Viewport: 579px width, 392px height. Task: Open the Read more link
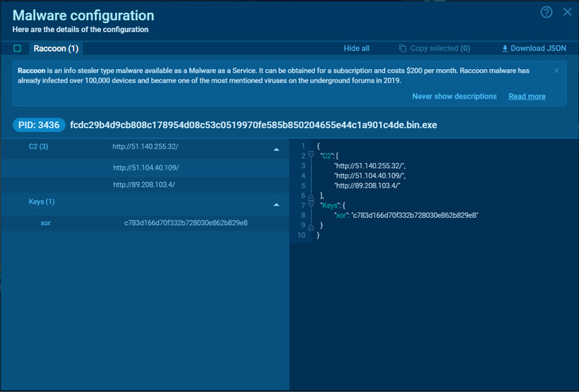click(x=527, y=96)
